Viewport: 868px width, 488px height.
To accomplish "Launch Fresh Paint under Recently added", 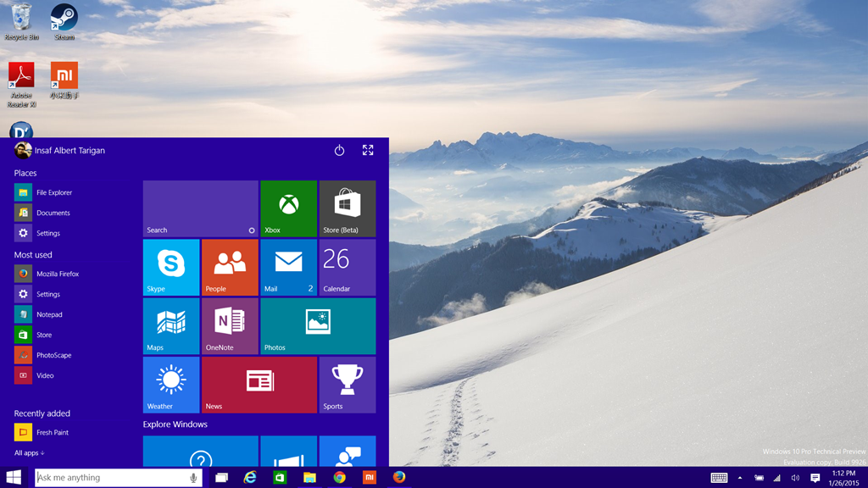I will pos(51,432).
